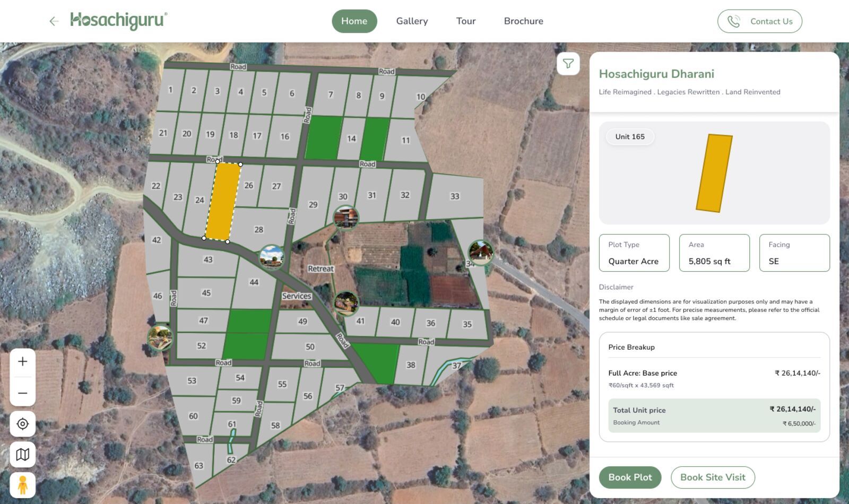Select plot 45 on the map

(206, 293)
